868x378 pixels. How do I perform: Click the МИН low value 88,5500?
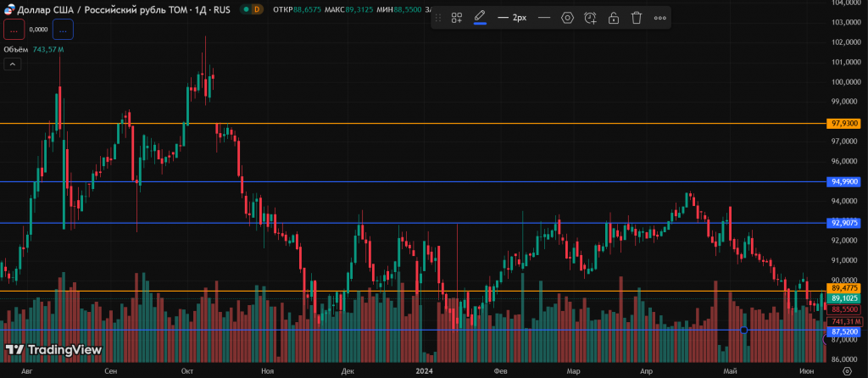pyautogui.click(x=408, y=9)
